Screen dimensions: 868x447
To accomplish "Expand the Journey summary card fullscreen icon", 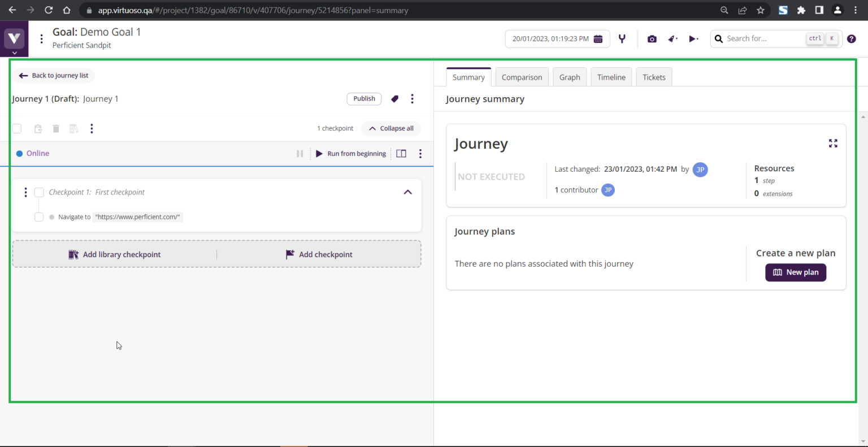I will click(832, 144).
